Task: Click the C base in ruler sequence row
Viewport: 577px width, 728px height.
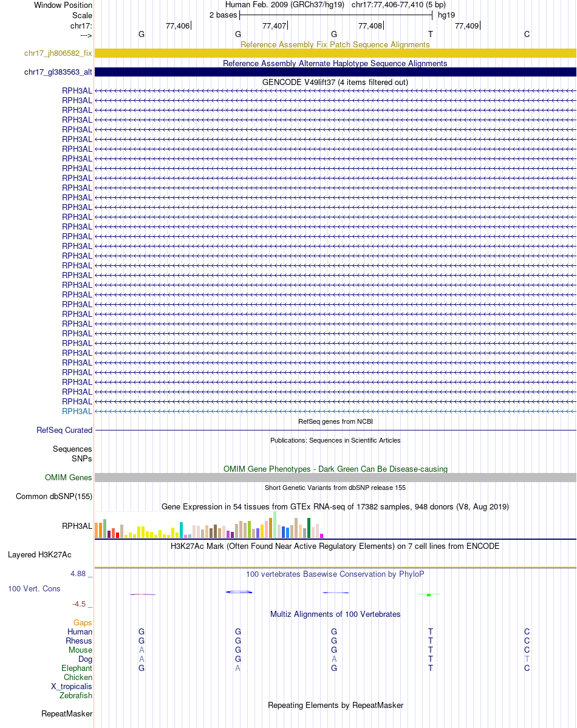Action: (x=527, y=35)
